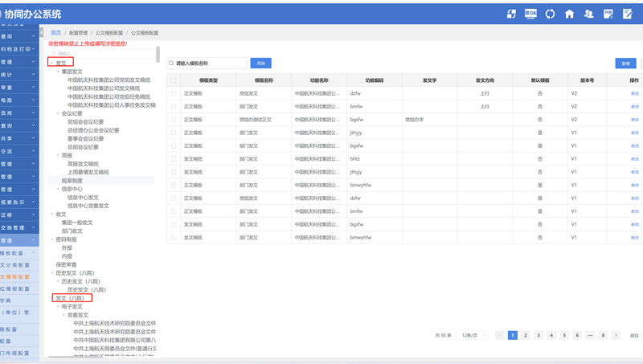The height and width of the screenshot is (364, 643).
Task: Collapse the 收文 tree node
Action: tap(52, 215)
